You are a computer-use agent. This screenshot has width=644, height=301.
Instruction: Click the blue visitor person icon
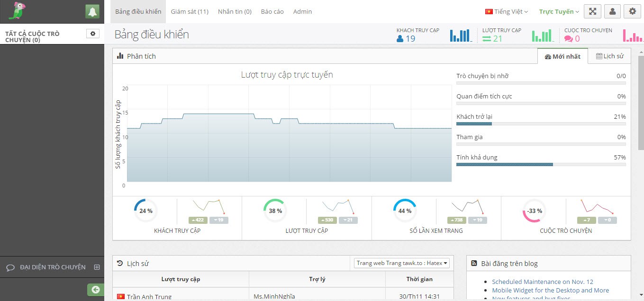tap(400, 39)
